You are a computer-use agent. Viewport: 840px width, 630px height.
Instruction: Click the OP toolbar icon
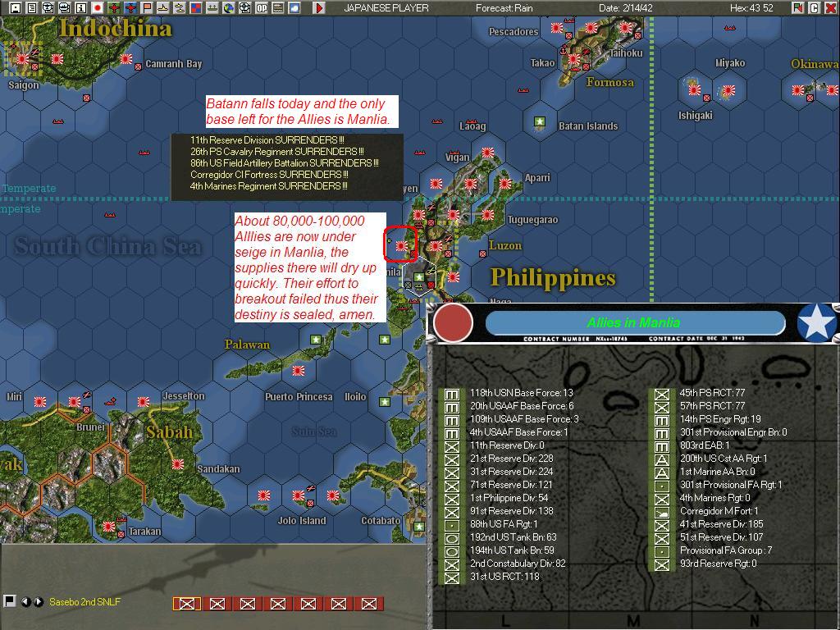tap(262, 7)
